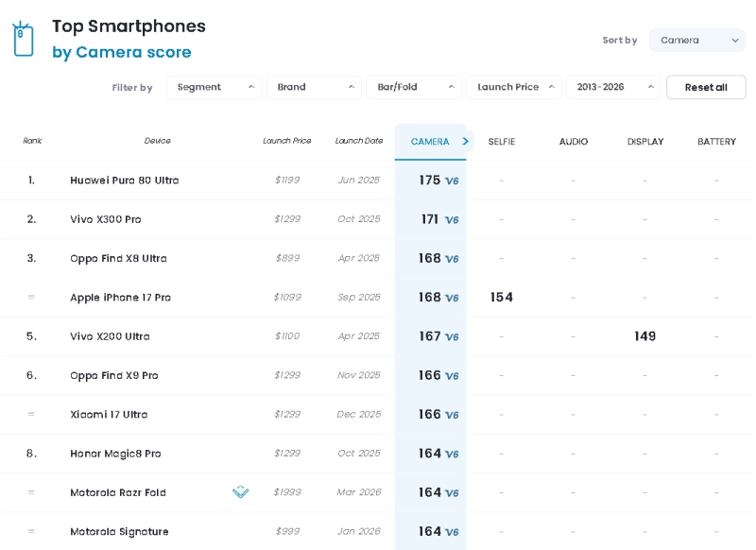
Task: Open the Oppo Find X8 Ultra link
Action: (x=118, y=259)
